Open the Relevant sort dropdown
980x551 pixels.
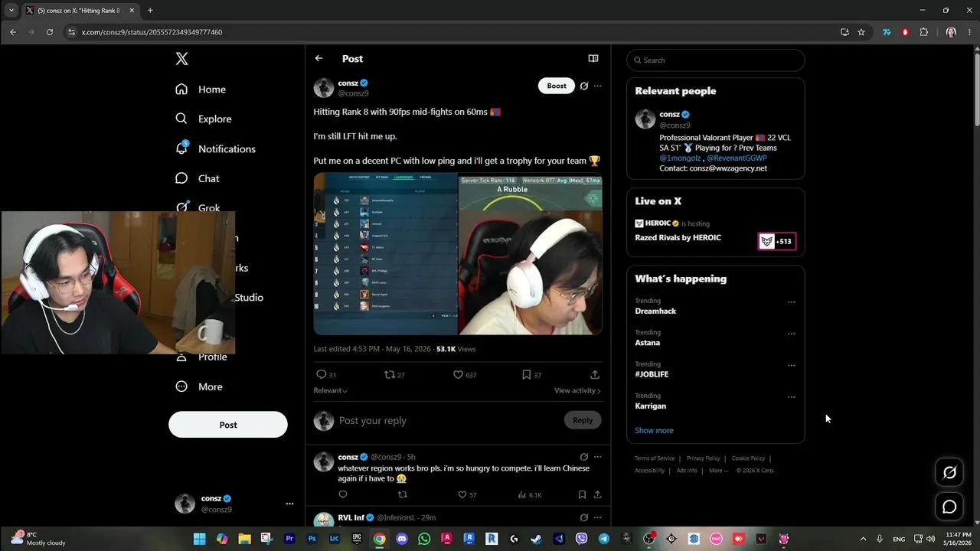point(330,390)
